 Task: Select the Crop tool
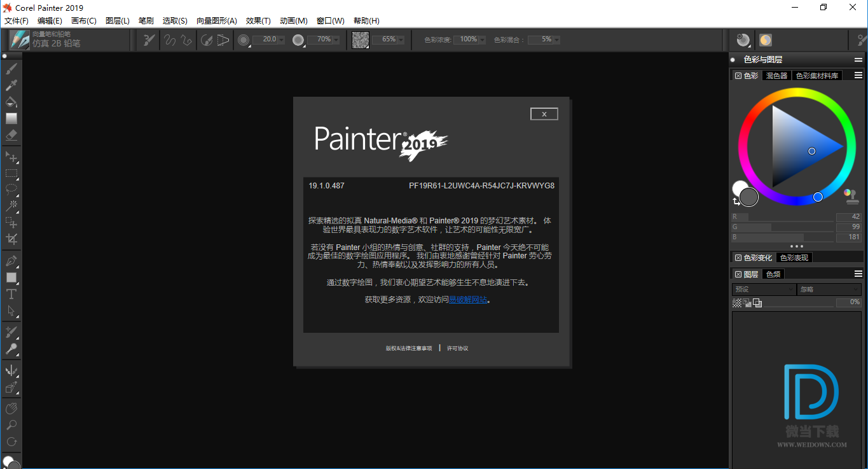(x=11, y=239)
